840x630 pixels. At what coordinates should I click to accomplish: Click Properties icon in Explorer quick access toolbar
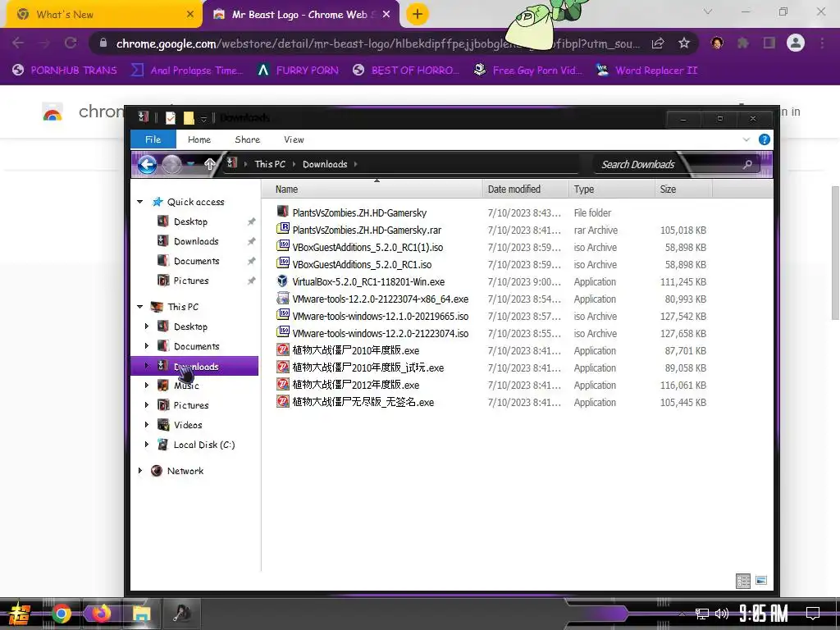(171, 118)
